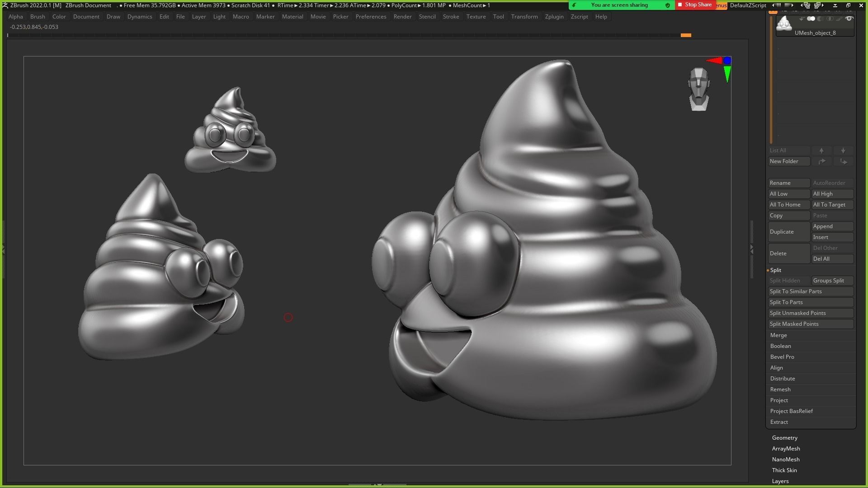The width and height of the screenshot is (868, 488).
Task: Open the Alpha menu
Action: point(16,17)
